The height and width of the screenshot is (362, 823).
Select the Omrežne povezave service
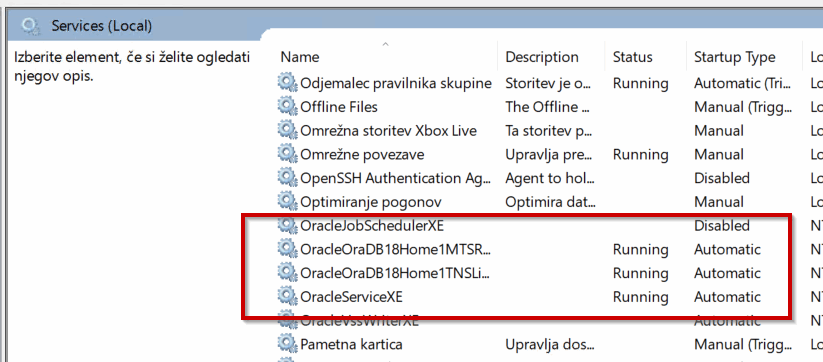pos(362,154)
